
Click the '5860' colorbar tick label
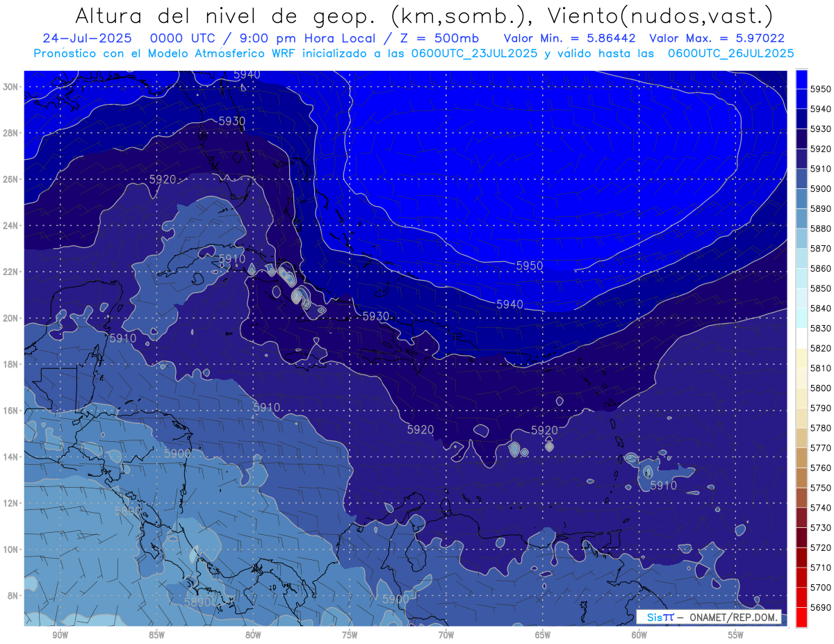pos(820,268)
